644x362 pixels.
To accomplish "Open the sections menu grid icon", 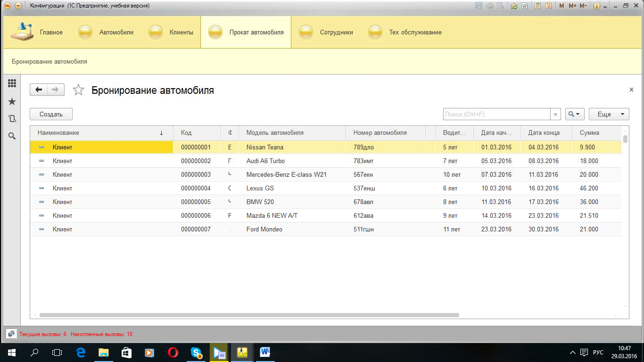I will click(12, 83).
